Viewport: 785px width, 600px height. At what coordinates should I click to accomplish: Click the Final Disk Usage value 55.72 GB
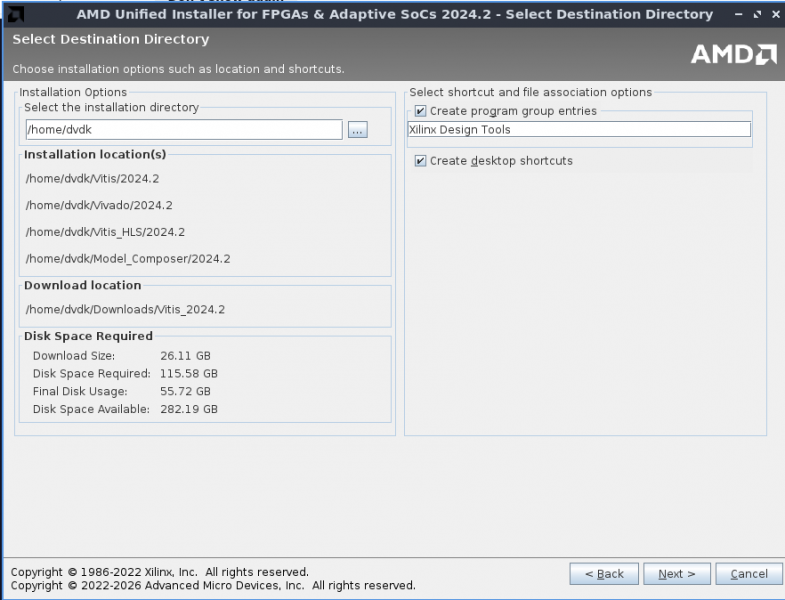[185, 391]
